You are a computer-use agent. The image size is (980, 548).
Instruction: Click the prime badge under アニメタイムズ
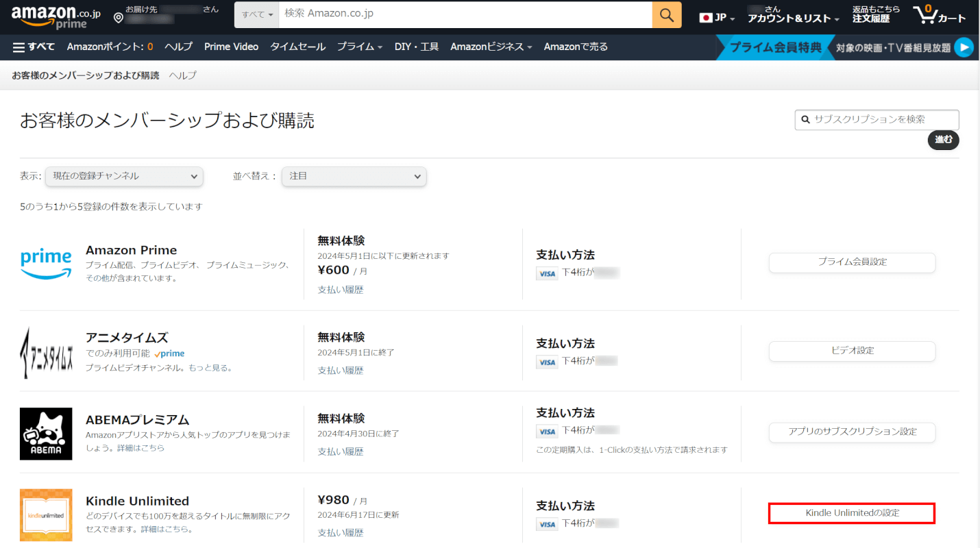[x=169, y=353]
